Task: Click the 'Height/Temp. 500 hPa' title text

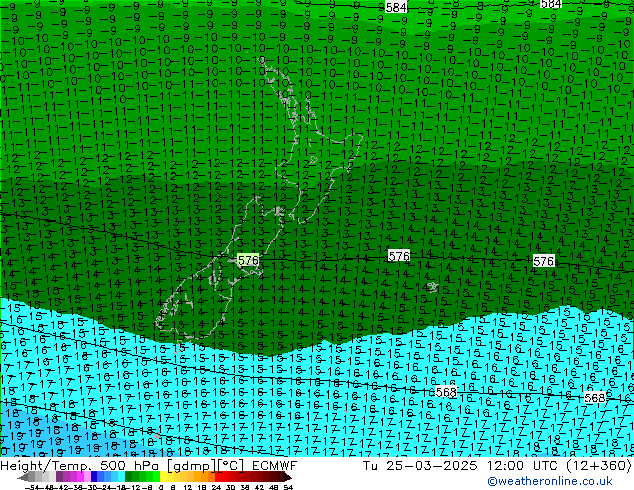Action: pos(80,466)
